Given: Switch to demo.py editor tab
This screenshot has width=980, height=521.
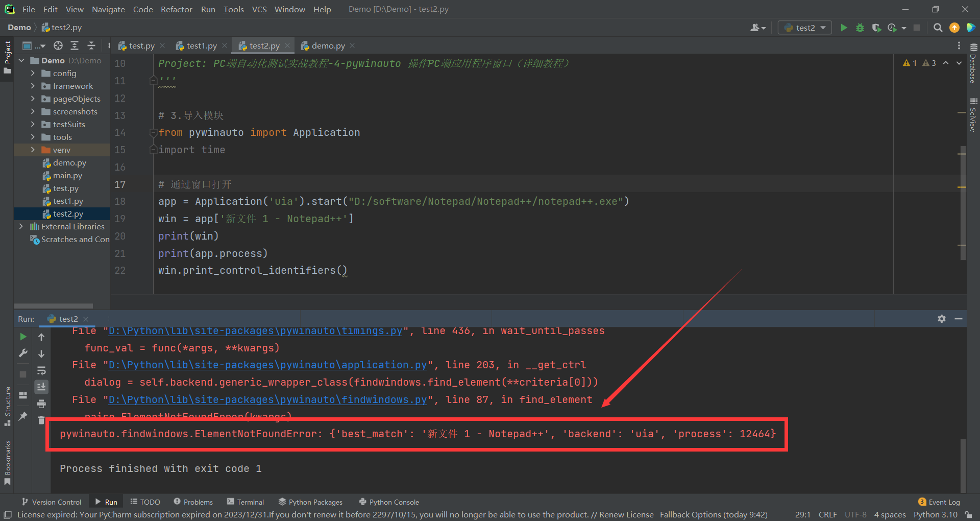Looking at the screenshot, I should tap(328, 45).
